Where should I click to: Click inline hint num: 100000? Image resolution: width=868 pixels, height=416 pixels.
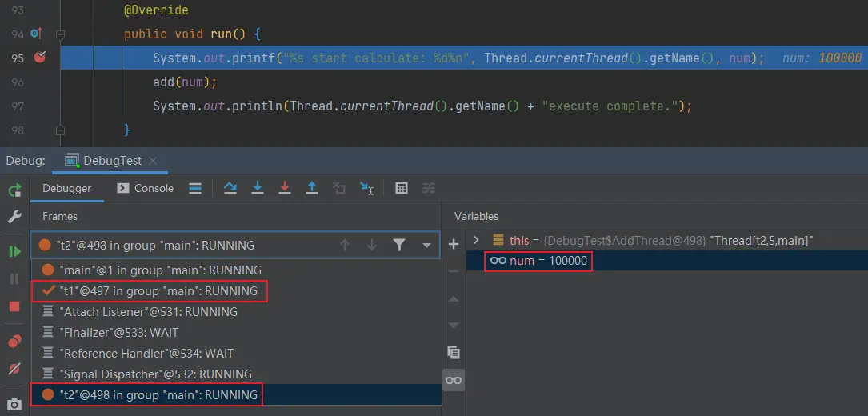[822, 58]
